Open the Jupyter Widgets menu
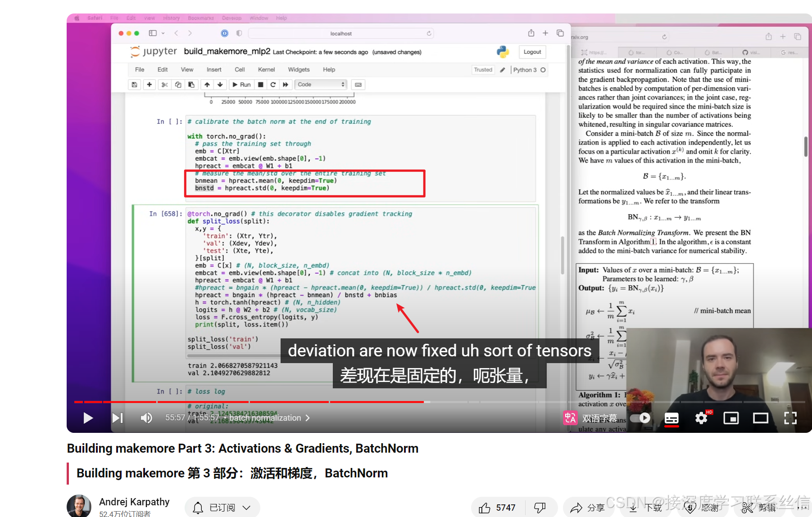The image size is (812, 517). 299,70
